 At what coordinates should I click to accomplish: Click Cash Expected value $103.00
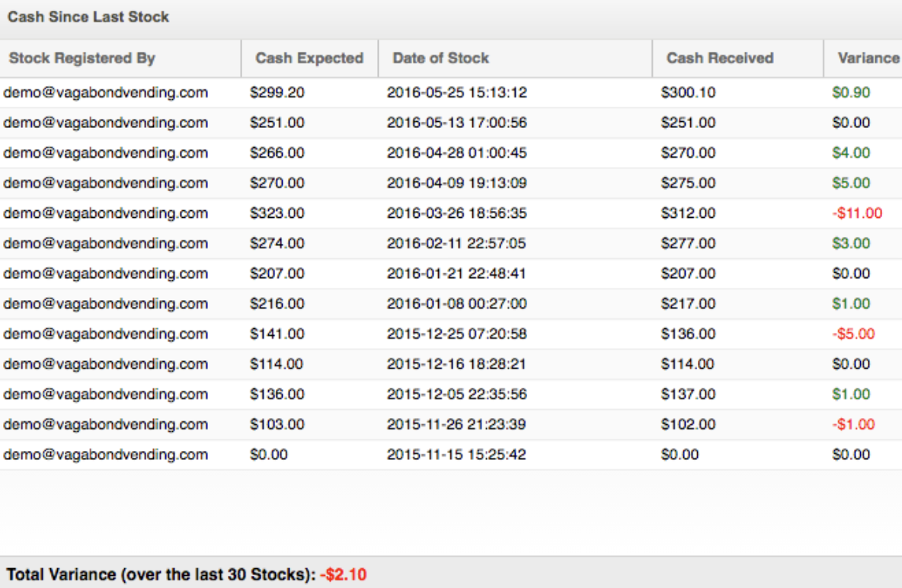click(x=277, y=424)
